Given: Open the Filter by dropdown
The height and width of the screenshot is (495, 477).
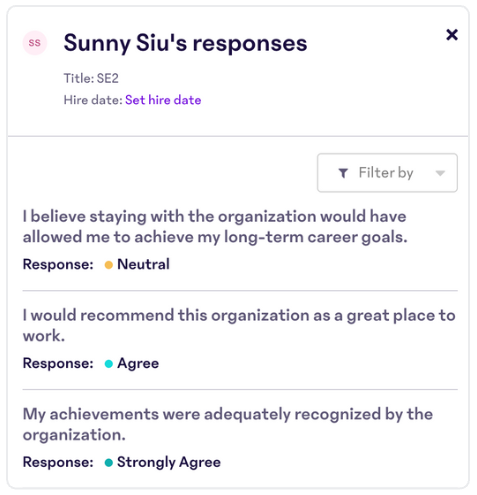Looking at the screenshot, I should 387,173.
